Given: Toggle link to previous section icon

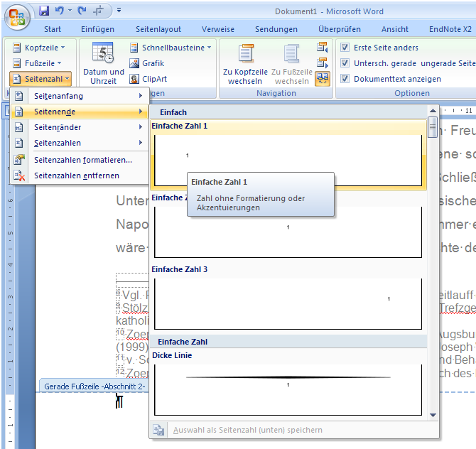Looking at the screenshot, I should (x=323, y=79).
